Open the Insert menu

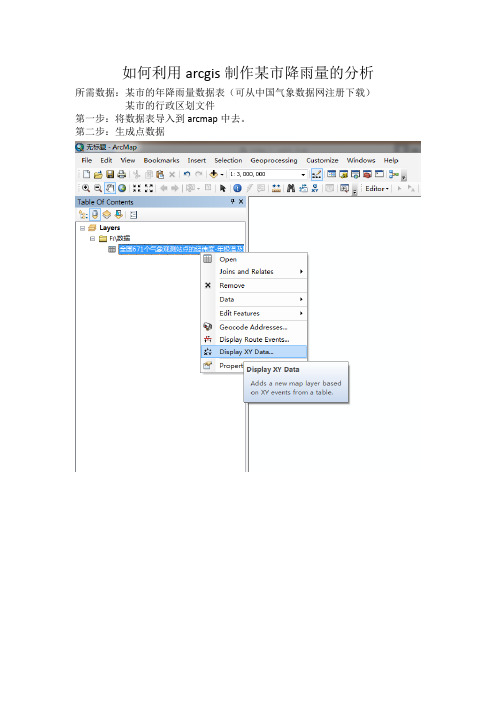coord(197,160)
